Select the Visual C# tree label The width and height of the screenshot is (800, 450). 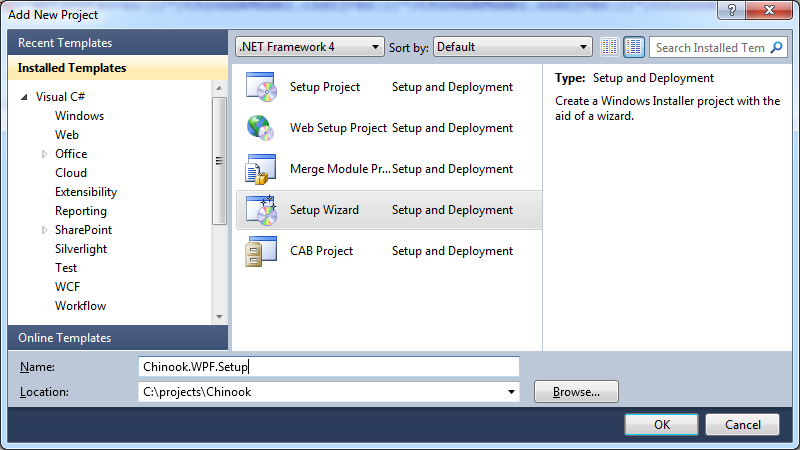(60, 97)
